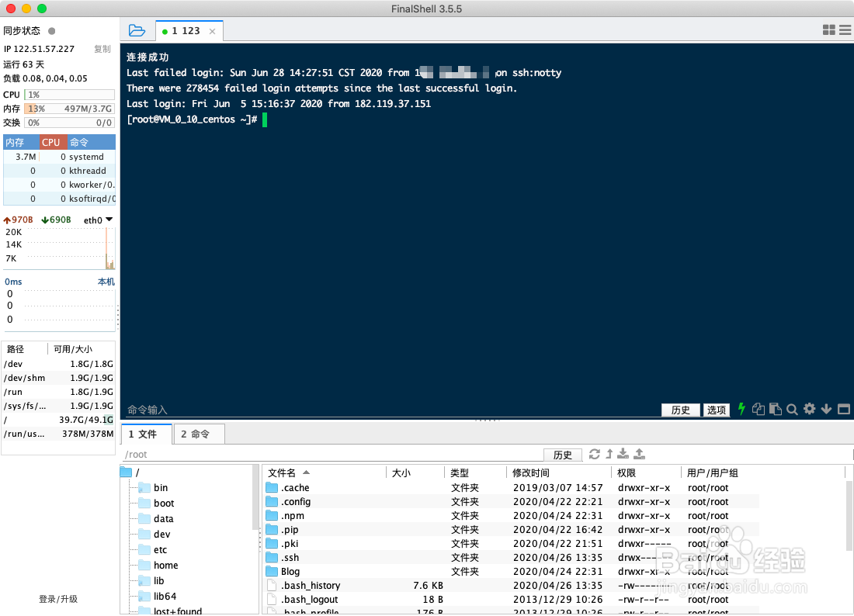The height and width of the screenshot is (616, 854).
Task: Sort file list by 权限 header
Action: pyautogui.click(x=646, y=472)
